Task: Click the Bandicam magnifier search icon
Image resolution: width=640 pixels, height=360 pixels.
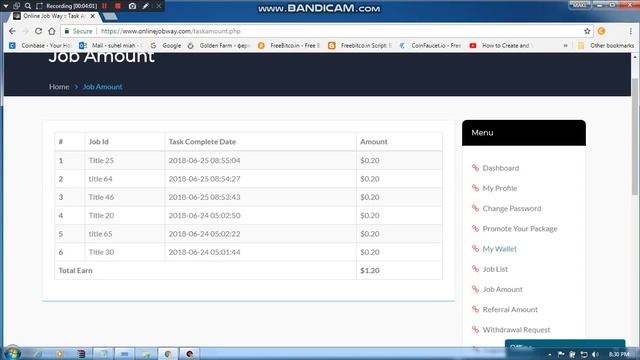Action: (x=28, y=6)
